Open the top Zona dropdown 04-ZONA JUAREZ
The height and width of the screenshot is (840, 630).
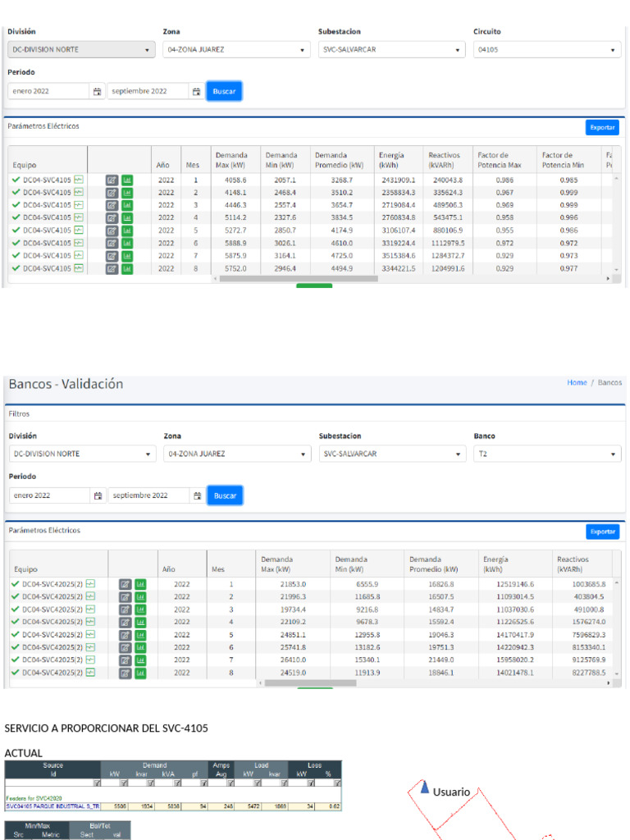point(236,50)
